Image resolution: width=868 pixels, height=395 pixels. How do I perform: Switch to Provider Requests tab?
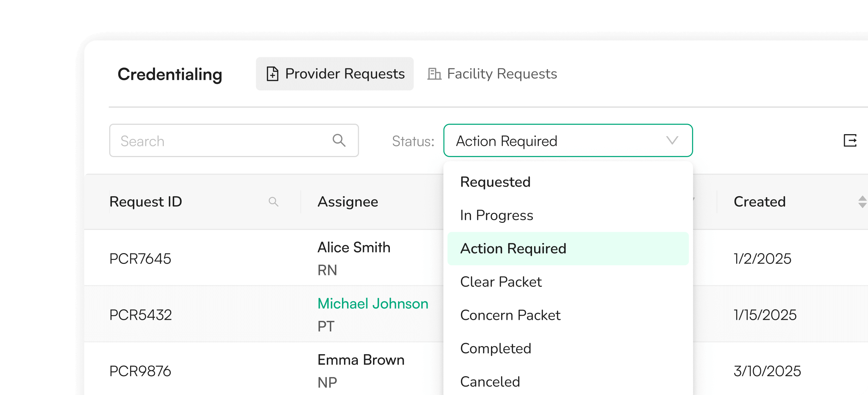pos(335,74)
